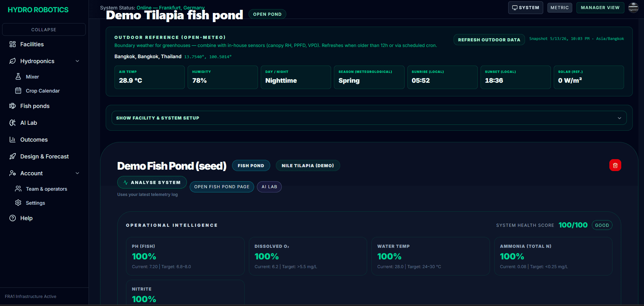644x306 pixels.
Task: Click the Team & operators people icon
Action: click(x=18, y=189)
